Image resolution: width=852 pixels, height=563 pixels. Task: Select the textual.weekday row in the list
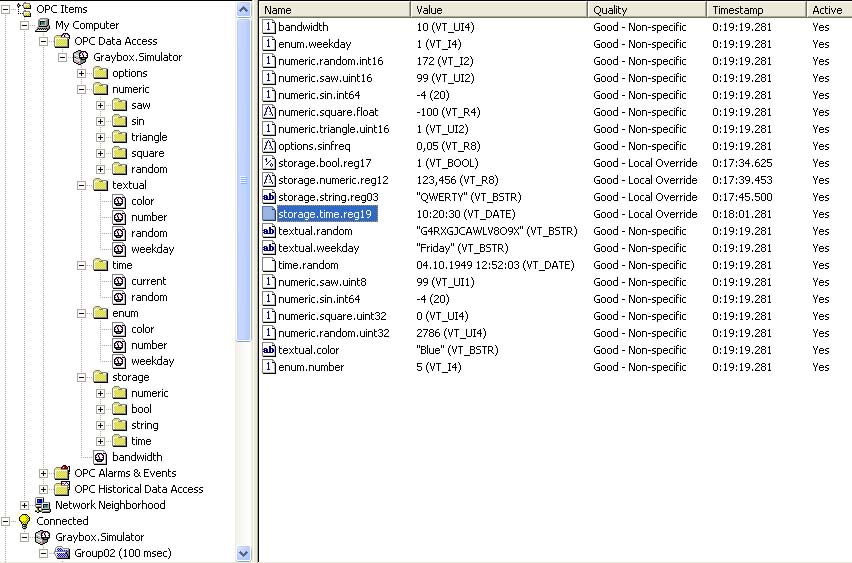click(x=320, y=248)
